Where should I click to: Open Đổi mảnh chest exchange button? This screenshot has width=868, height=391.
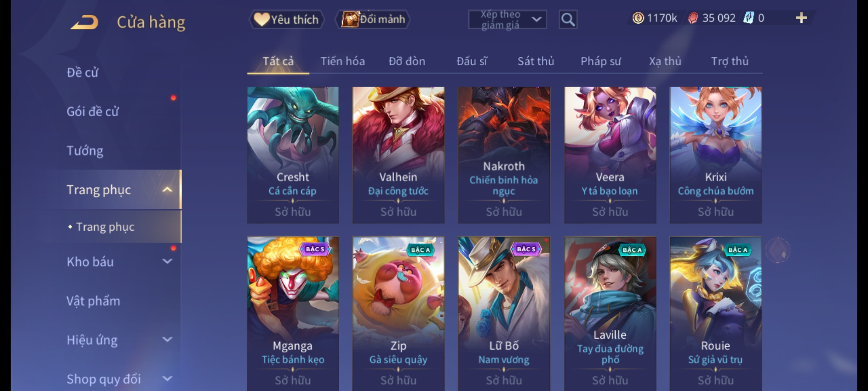point(373,19)
